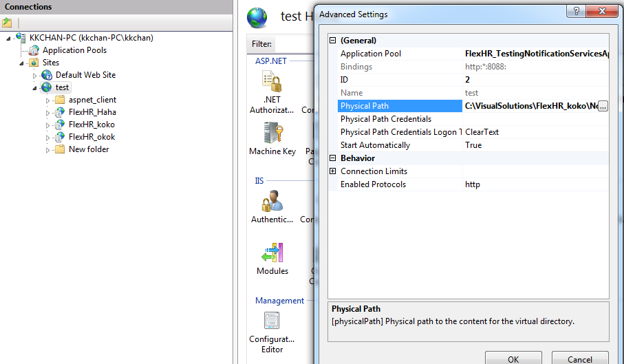
Task: Expand the New folder node
Action: pyautogui.click(x=47, y=150)
